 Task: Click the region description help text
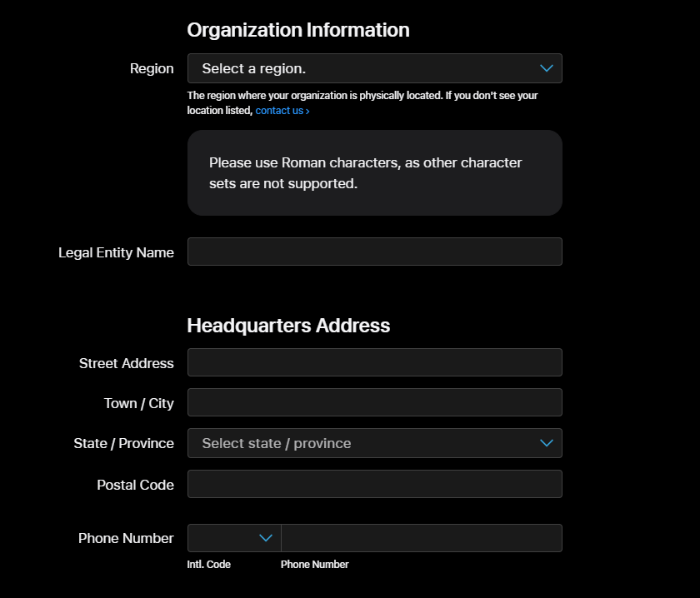pos(362,103)
